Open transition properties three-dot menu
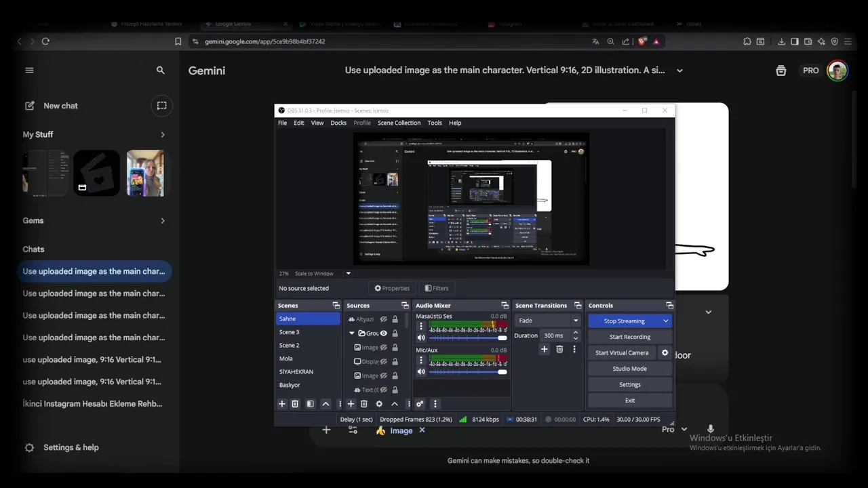 (x=574, y=349)
